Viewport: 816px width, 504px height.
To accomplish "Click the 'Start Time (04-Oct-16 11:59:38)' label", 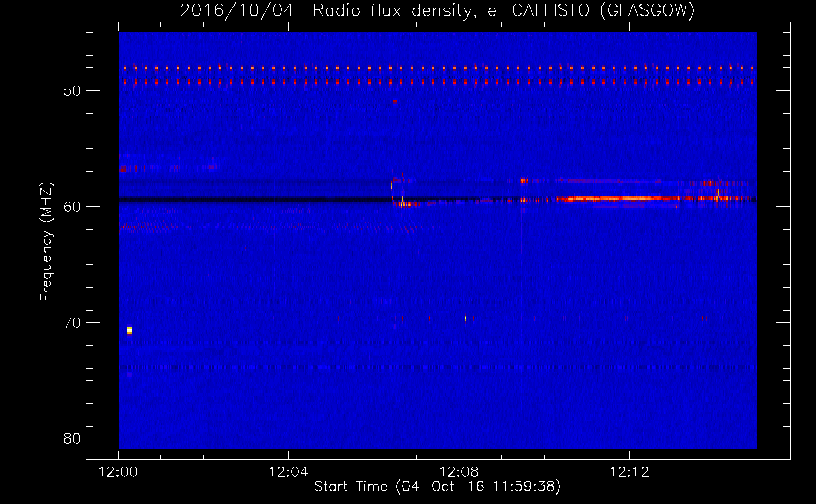I will coord(437,486).
